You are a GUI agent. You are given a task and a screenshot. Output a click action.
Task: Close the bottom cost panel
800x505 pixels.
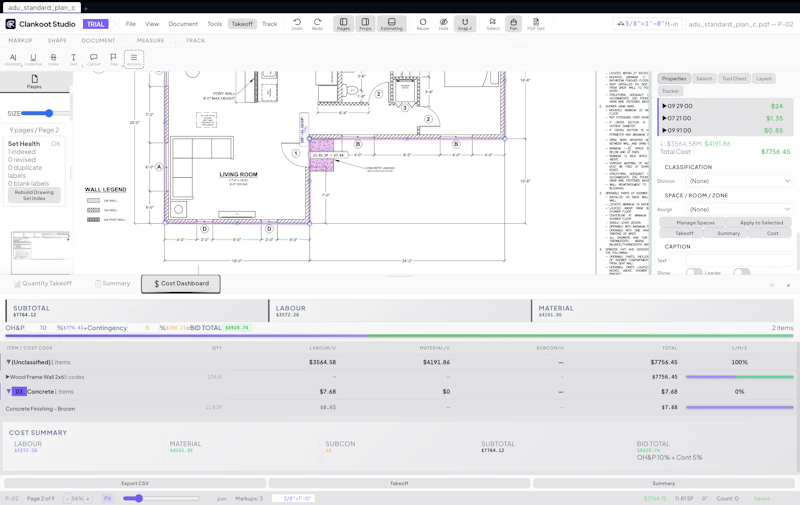tap(788, 285)
